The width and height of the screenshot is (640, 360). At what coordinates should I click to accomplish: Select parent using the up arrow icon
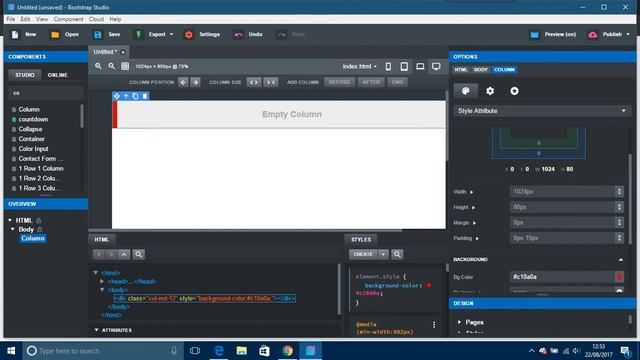[126, 96]
